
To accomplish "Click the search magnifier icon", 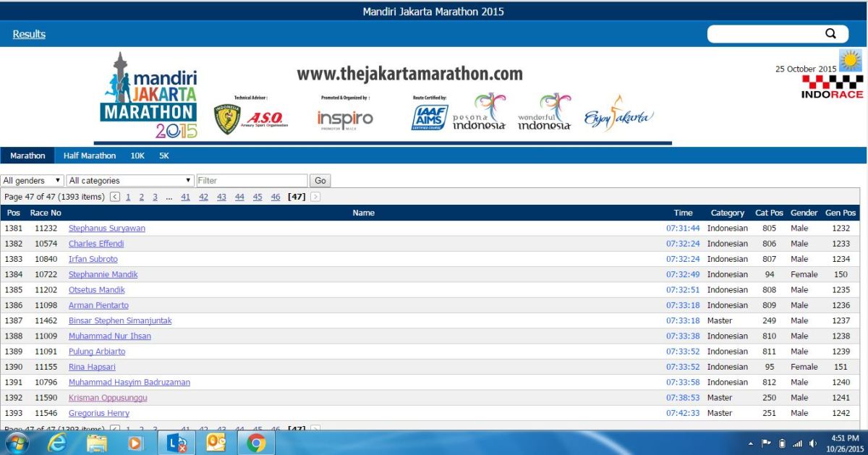I will 830,34.
